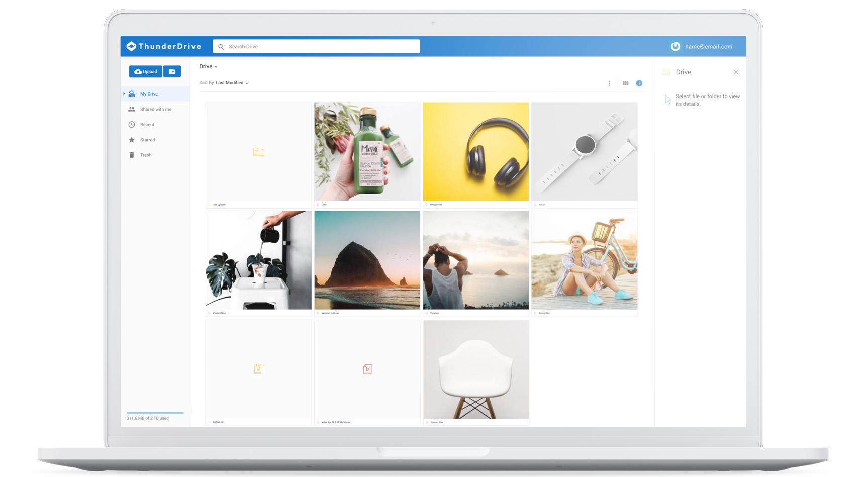Image resolution: width=868 pixels, height=477 pixels.
Task: Open the Drive breadcrumb dropdown
Action: coord(208,66)
